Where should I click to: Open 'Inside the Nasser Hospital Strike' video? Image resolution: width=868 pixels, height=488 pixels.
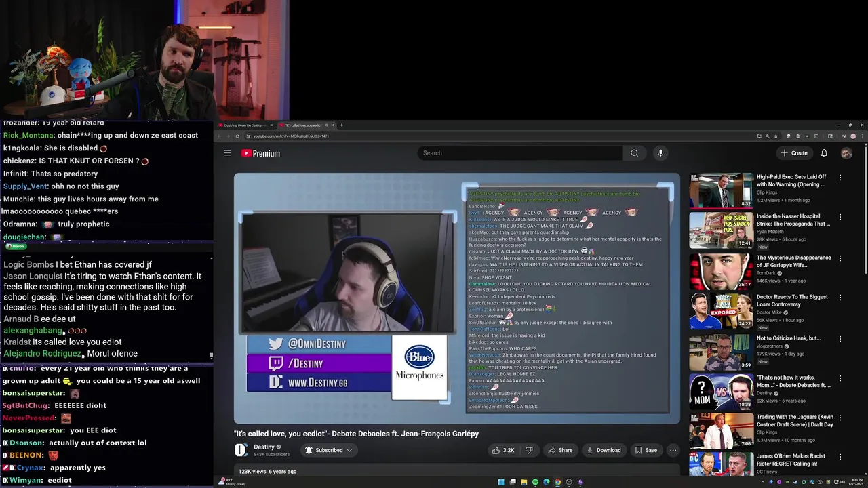click(793, 220)
